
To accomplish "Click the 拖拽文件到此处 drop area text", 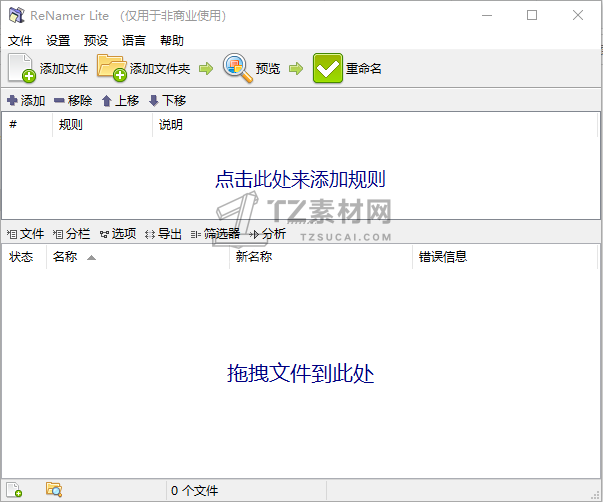I will point(300,373).
